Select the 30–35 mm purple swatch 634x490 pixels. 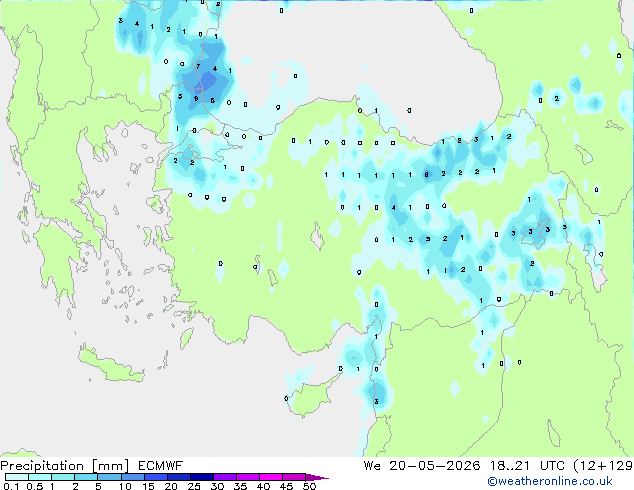click(x=225, y=477)
